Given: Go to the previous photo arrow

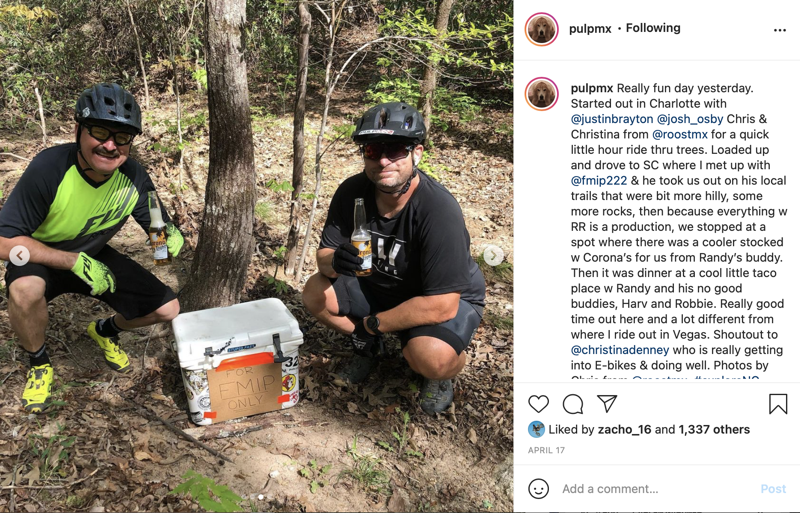Looking at the screenshot, I should (19, 255).
